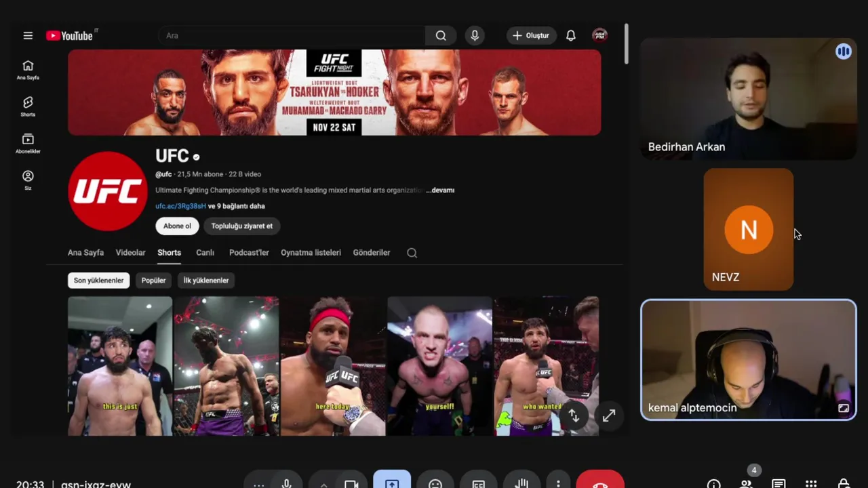This screenshot has height=488, width=868.
Task: Open Shorts from the left sidebar
Action: (28, 106)
